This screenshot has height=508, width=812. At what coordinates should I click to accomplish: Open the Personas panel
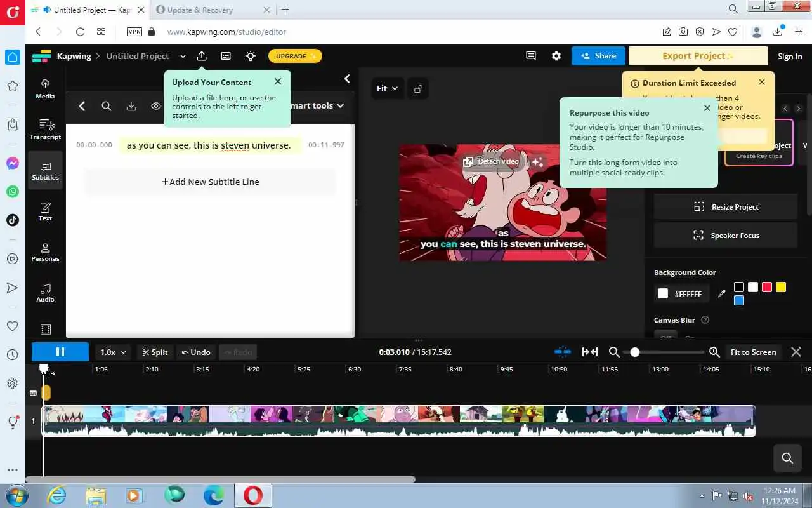[x=45, y=252]
